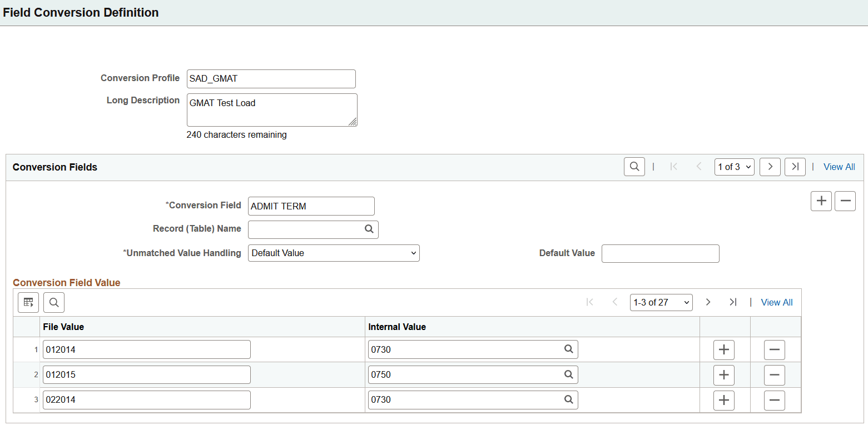Click View All link for Conversion Fields
868x425 pixels.
coord(839,167)
